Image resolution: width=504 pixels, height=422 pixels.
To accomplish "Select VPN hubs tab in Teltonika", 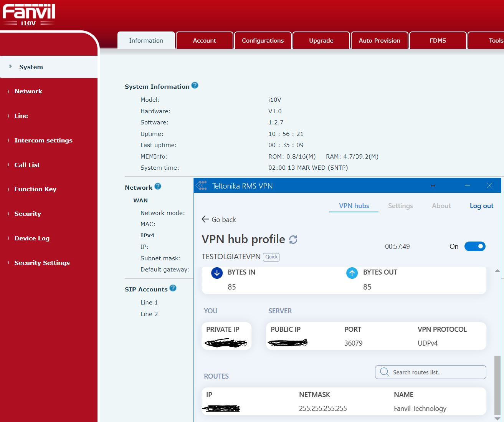I will (x=354, y=206).
